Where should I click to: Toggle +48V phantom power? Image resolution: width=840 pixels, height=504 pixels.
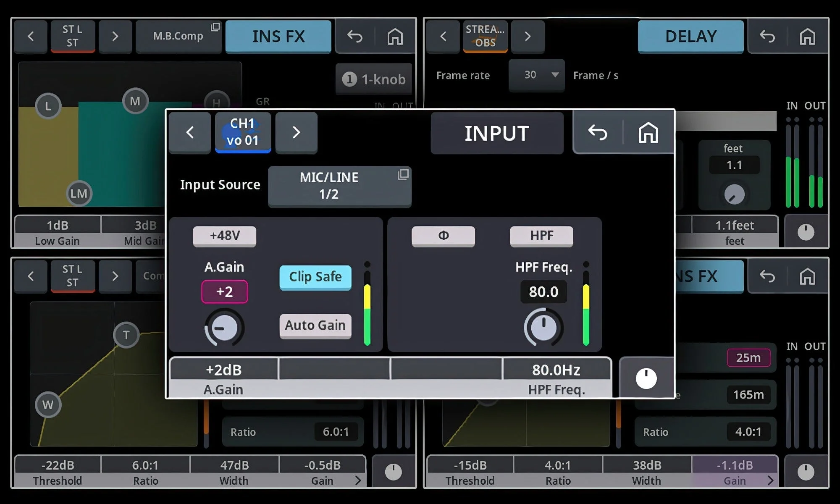224,236
